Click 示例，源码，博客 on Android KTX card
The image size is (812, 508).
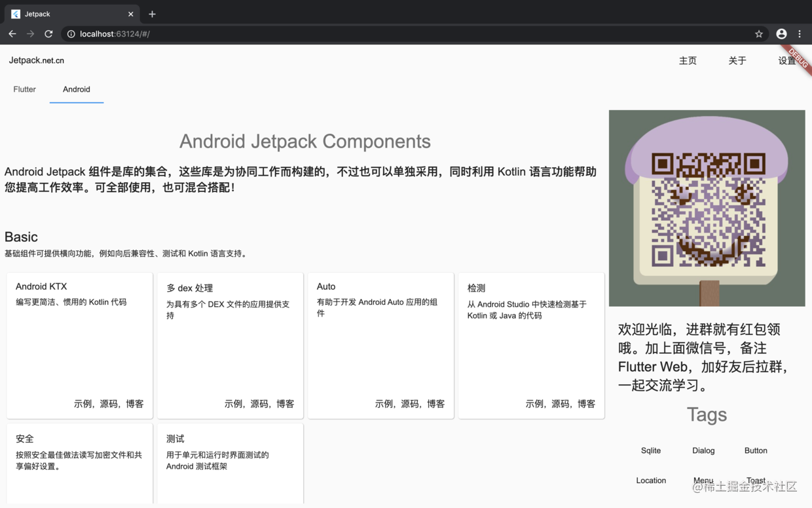pyautogui.click(x=109, y=404)
